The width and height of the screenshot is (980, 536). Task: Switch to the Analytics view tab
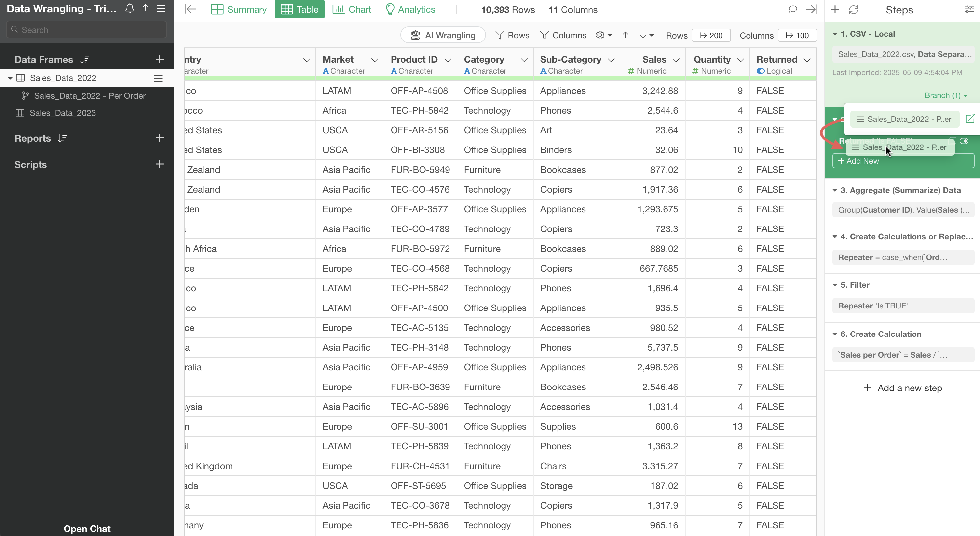pos(410,9)
